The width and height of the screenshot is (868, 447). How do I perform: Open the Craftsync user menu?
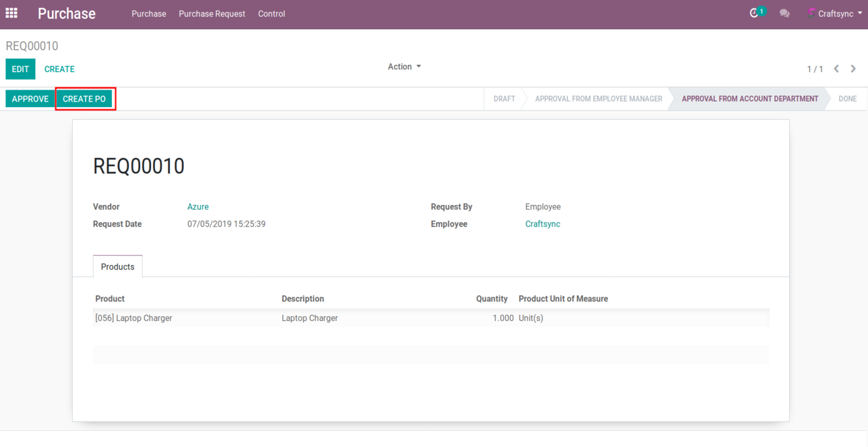click(835, 13)
